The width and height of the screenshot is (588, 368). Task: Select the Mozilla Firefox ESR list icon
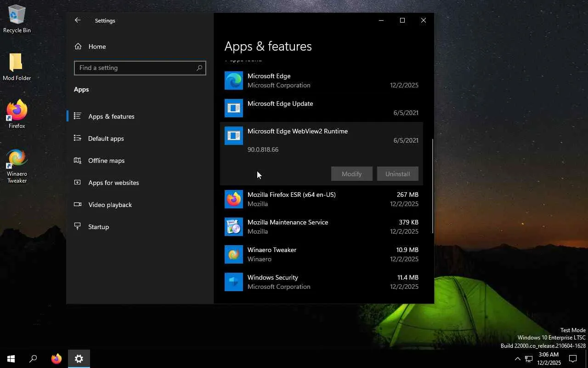[x=233, y=199]
